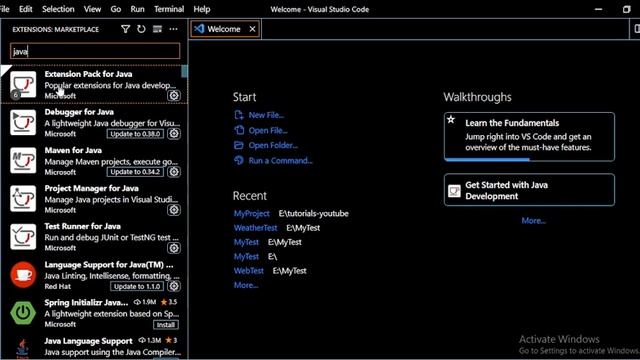Open manage gear for Extension Pack for Java
This screenshot has height=360, width=640.
click(x=174, y=96)
